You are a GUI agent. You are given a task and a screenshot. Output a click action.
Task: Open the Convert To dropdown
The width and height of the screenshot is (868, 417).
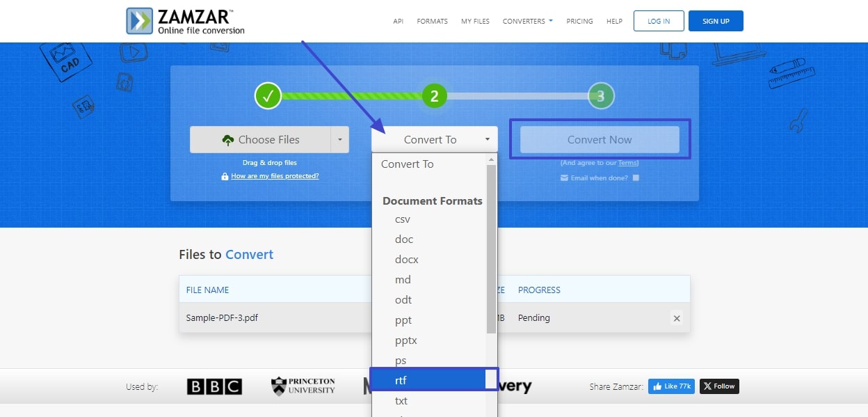pos(431,139)
